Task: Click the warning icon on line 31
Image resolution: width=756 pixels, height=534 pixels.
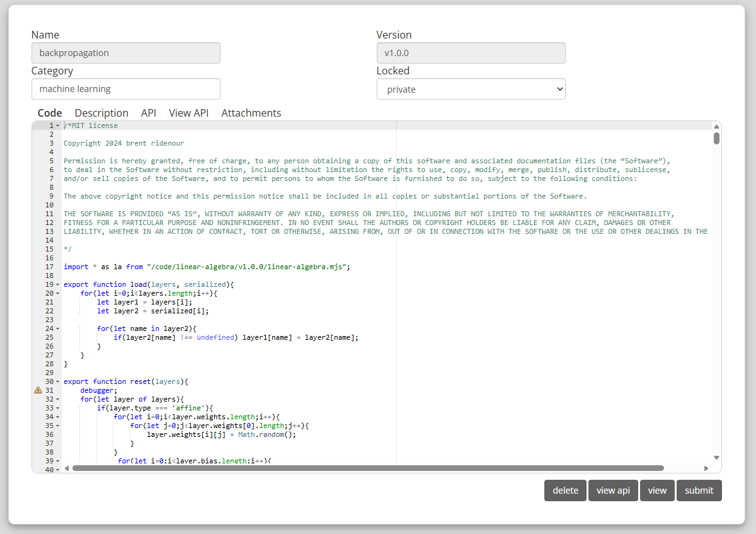Action: (38, 390)
